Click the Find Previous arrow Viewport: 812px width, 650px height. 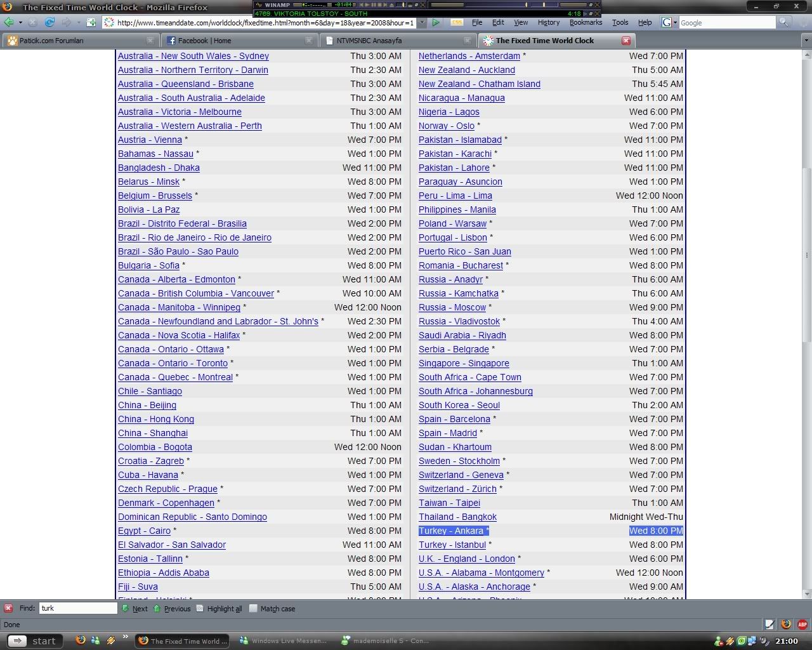coord(172,608)
